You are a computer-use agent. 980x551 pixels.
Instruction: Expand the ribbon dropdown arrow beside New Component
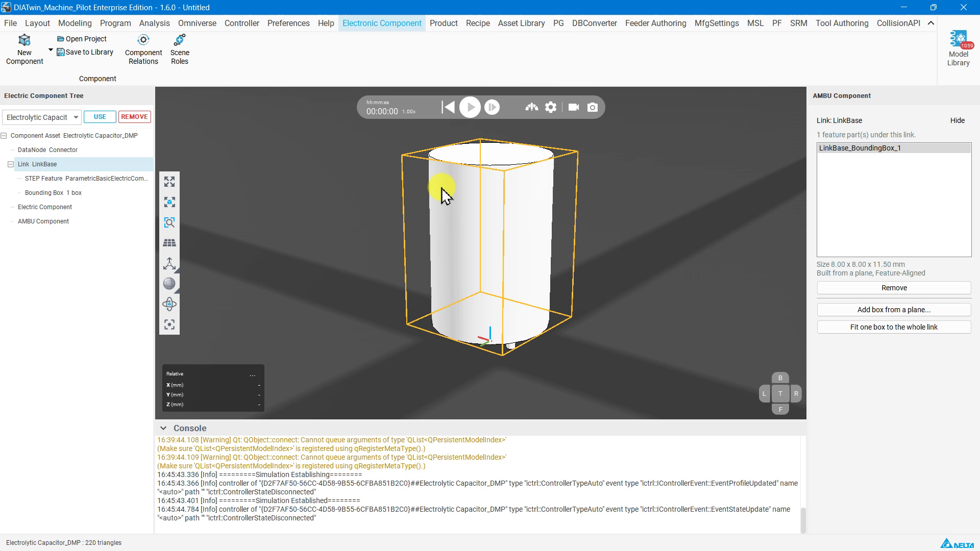coord(51,50)
